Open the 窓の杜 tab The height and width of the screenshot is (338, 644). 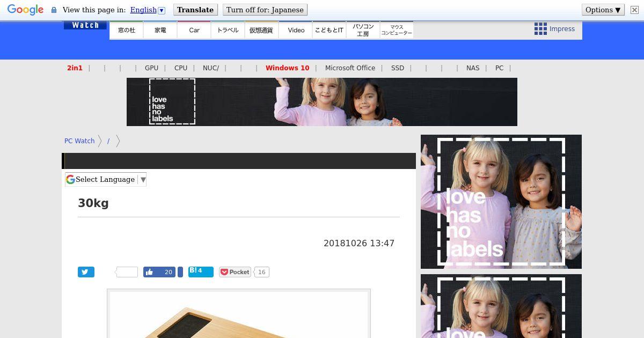127,30
